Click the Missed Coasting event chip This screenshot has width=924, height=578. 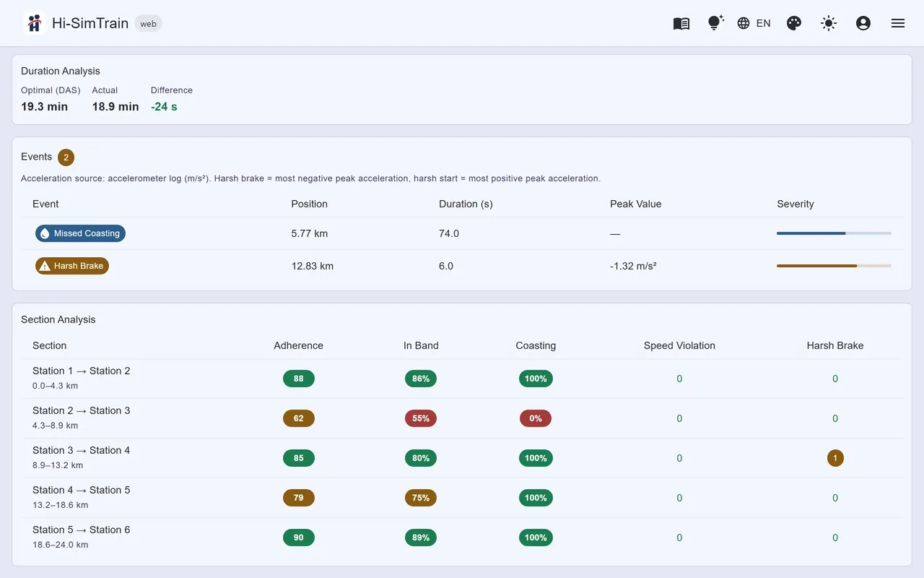[x=80, y=233]
